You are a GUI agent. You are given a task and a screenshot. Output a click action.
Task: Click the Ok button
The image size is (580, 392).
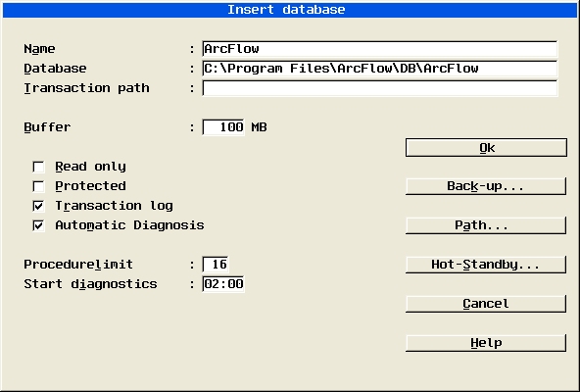pyautogui.click(x=486, y=148)
